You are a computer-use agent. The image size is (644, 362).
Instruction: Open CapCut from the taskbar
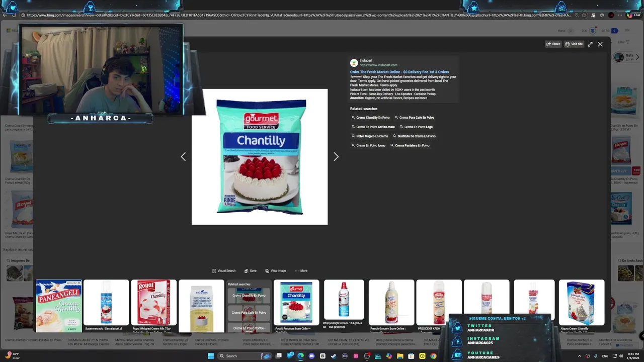coord(323,356)
